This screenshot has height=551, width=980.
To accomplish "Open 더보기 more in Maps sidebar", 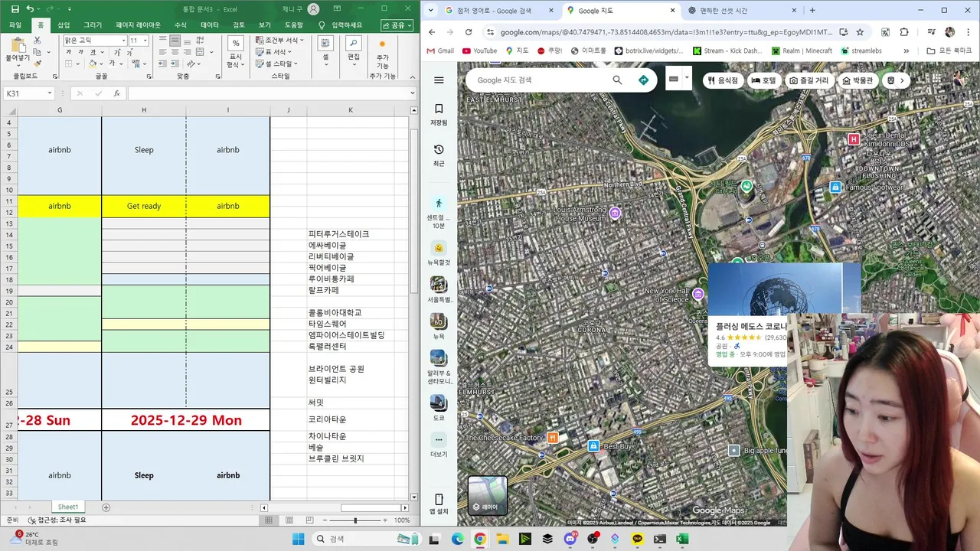I will tap(439, 445).
